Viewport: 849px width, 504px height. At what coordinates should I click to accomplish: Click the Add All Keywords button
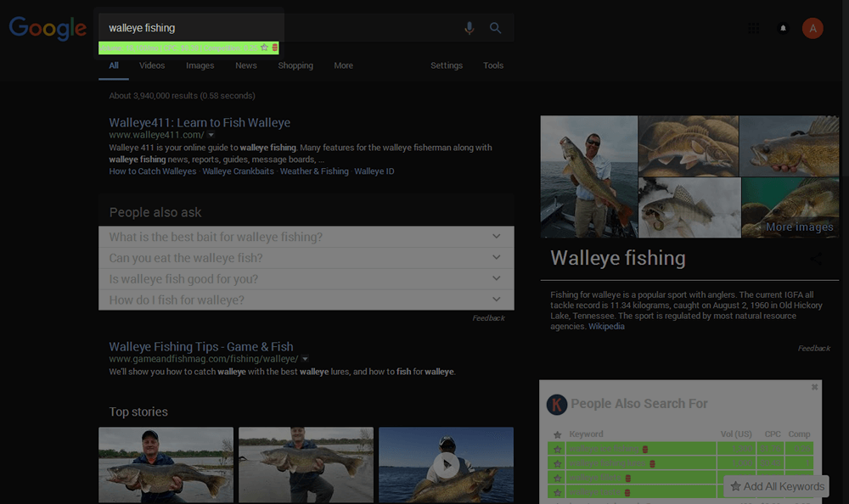[777, 487]
